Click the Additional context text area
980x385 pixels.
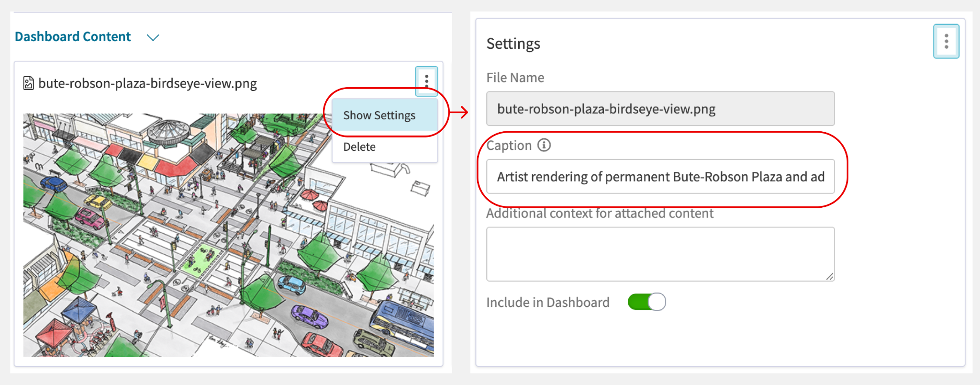(660, 254)
